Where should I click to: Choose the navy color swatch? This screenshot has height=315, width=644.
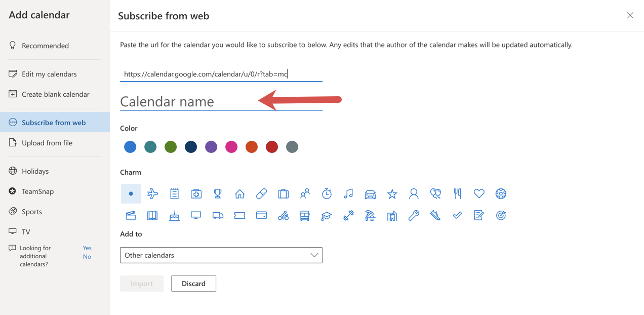(191, 147)
